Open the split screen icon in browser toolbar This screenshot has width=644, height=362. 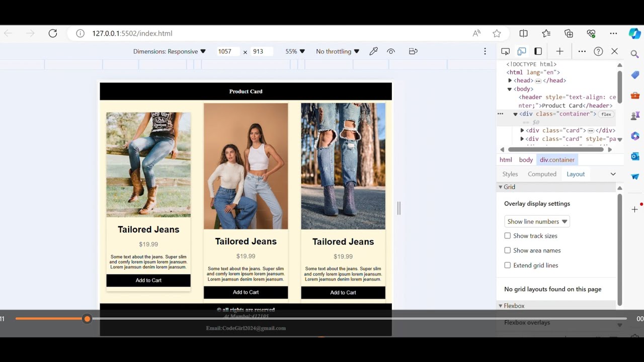point(524,33)
